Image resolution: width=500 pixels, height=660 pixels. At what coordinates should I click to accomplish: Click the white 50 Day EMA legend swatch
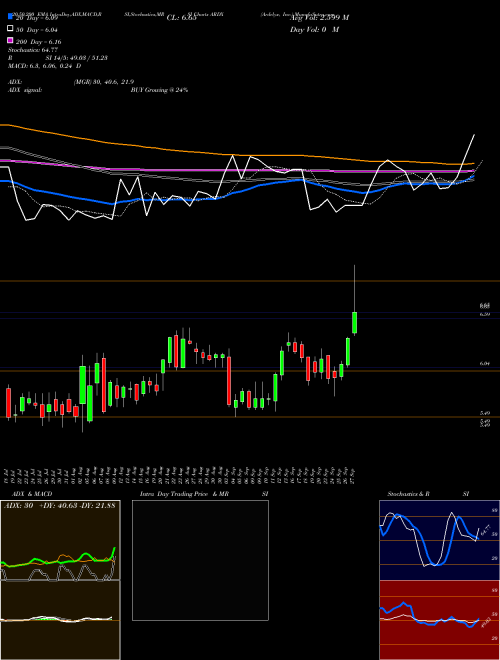[x=10, y=29]
